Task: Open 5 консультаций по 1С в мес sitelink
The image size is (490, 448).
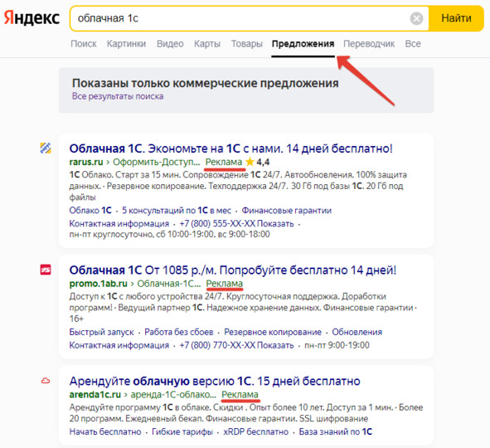Action: [x=177, y=211]
